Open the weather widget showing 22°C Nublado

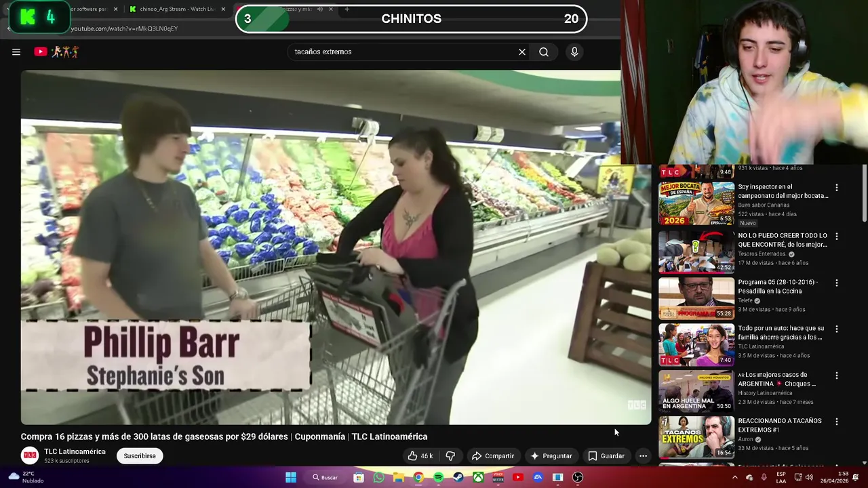[x=26, y=477]
